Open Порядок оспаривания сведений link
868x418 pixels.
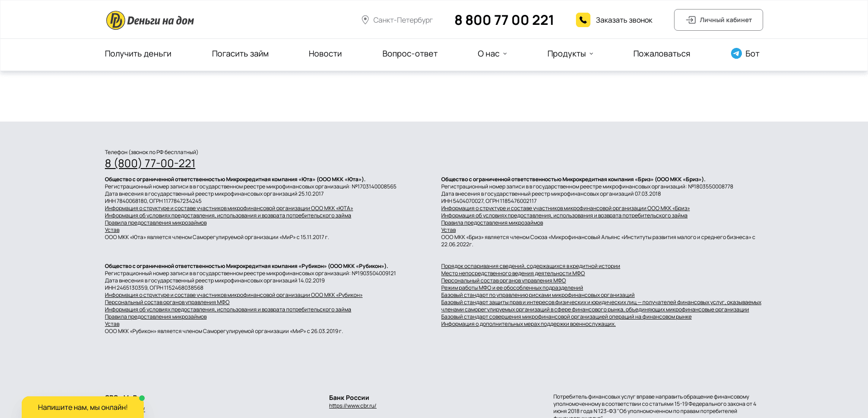pyautogui.click(x=530, y=266)
